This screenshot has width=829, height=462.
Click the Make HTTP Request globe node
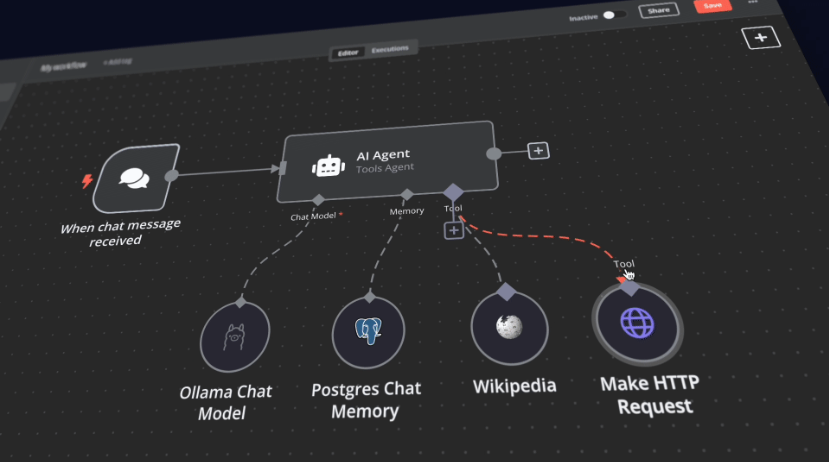click(x=636, y=323)
